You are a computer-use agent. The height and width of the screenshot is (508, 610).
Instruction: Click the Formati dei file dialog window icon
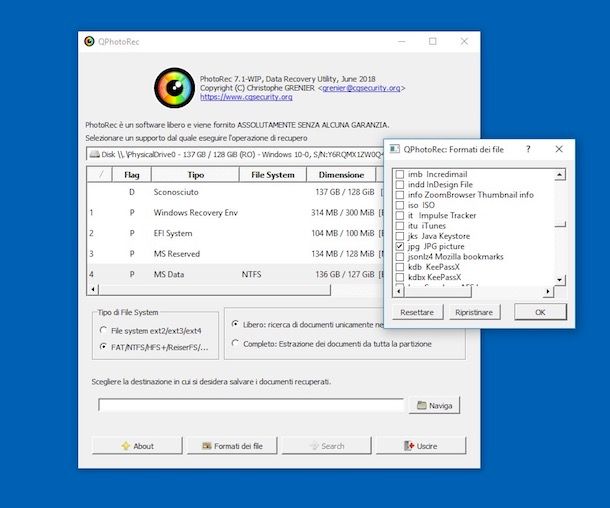pos(394,149)
